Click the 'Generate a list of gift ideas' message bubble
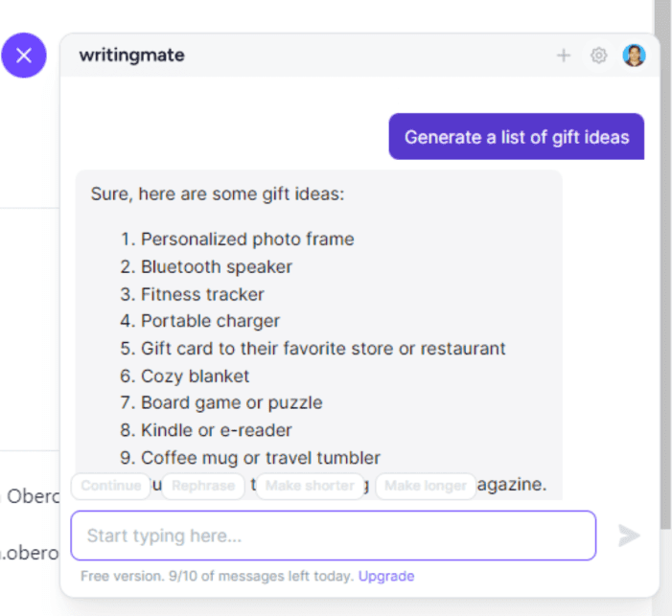Image resolution: width=672 pixels, height=616 pixels. pyautogui.click(x=517, y=137)
